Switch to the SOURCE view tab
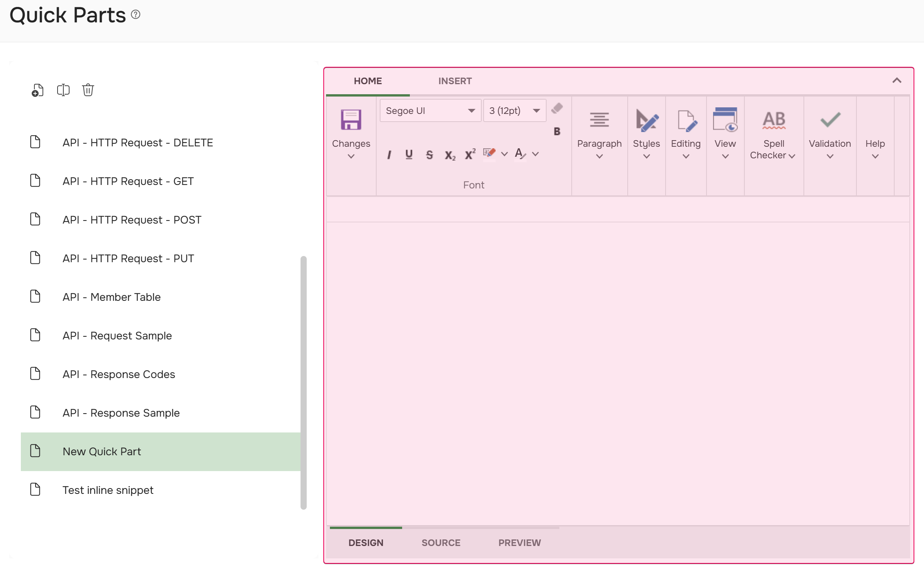The image size is (924, 568). click(441, 543)
